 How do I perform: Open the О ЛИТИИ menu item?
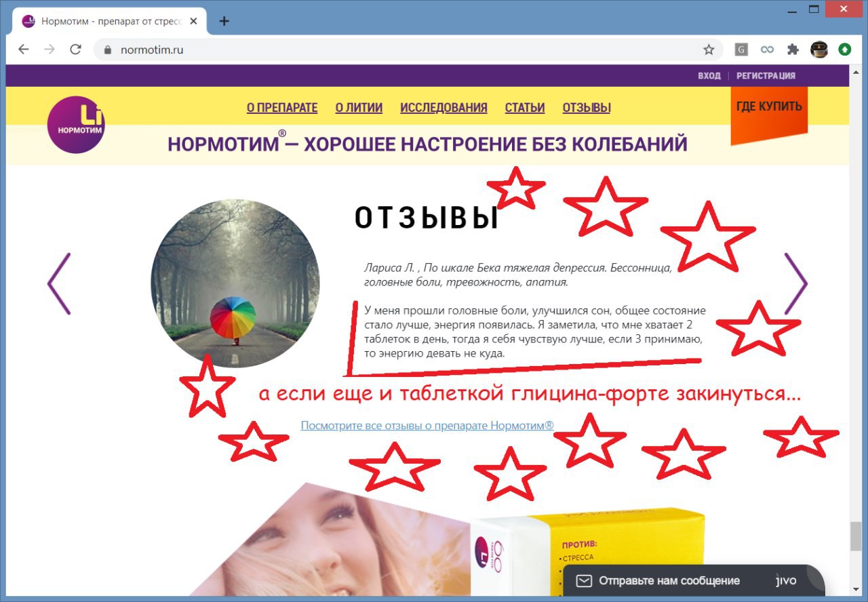[x=359, y=108]
